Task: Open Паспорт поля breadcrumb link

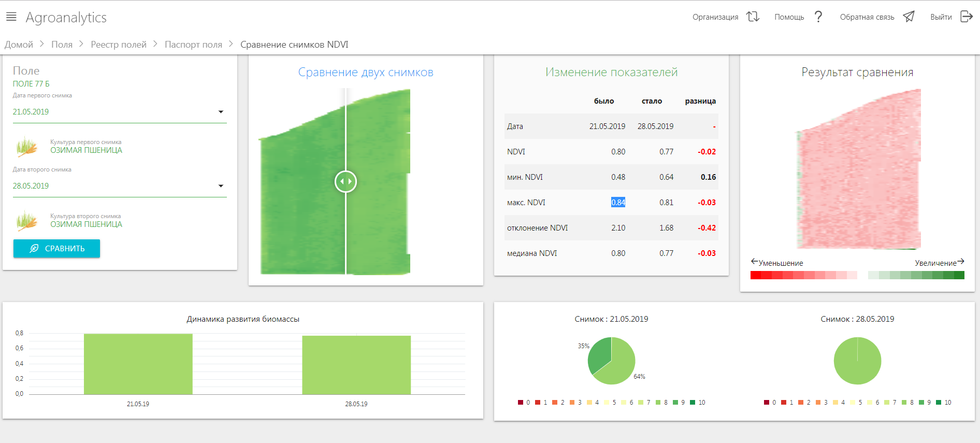Action: [x=193, y=45]
